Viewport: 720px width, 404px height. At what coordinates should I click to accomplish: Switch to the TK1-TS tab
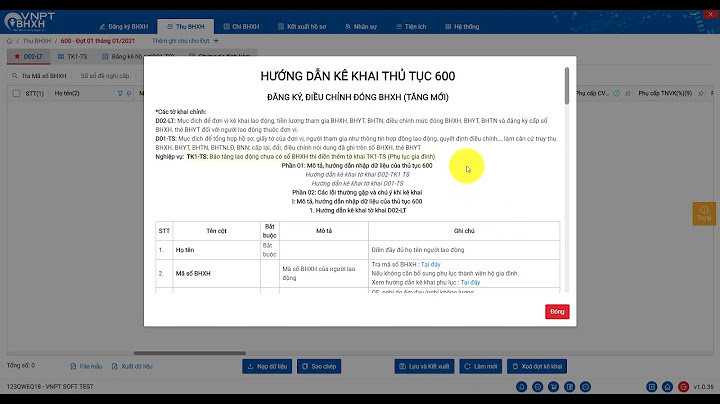72,56
